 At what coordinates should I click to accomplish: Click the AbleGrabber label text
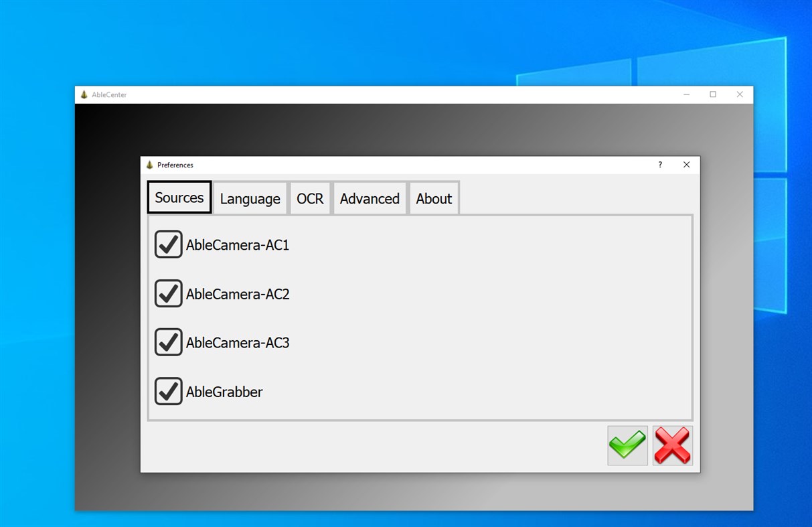[224, 392]
